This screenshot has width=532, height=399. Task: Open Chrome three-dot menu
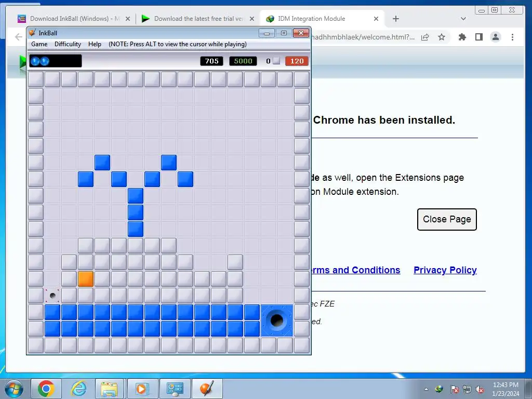pos(512,37)
